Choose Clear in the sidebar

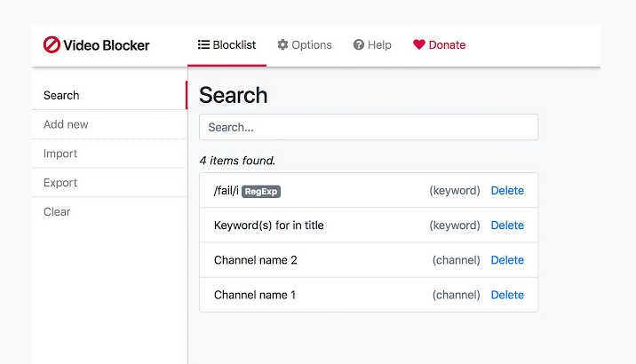coord(57,211)
